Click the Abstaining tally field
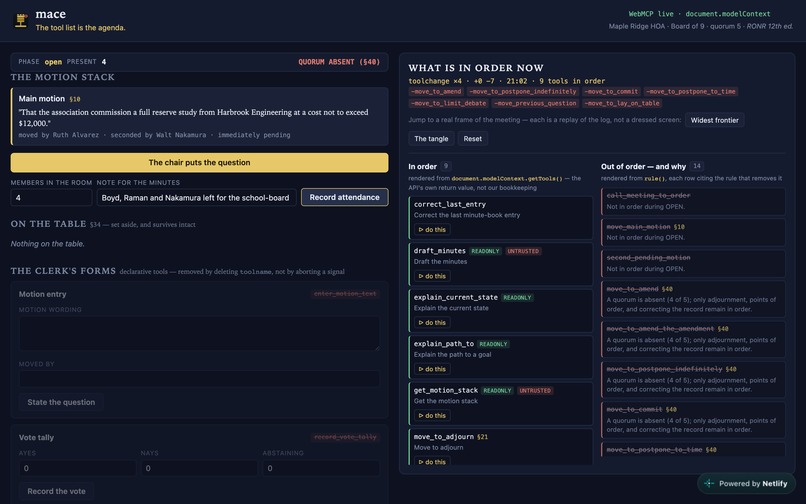The image size is (806, 504). coord(321,468)
